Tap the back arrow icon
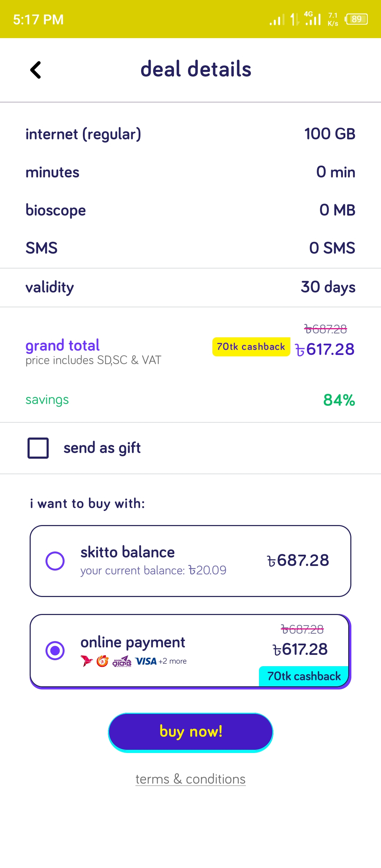Image resolution: width=381 pixels, height=868 pixels. tap(36, 70)
